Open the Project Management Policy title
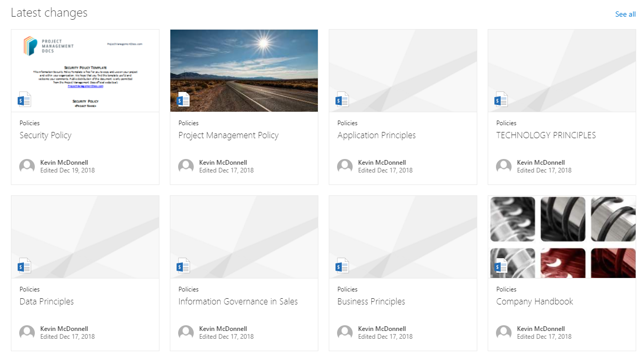The width and height of the screenshot is (644, 359). tap(229, 136)
